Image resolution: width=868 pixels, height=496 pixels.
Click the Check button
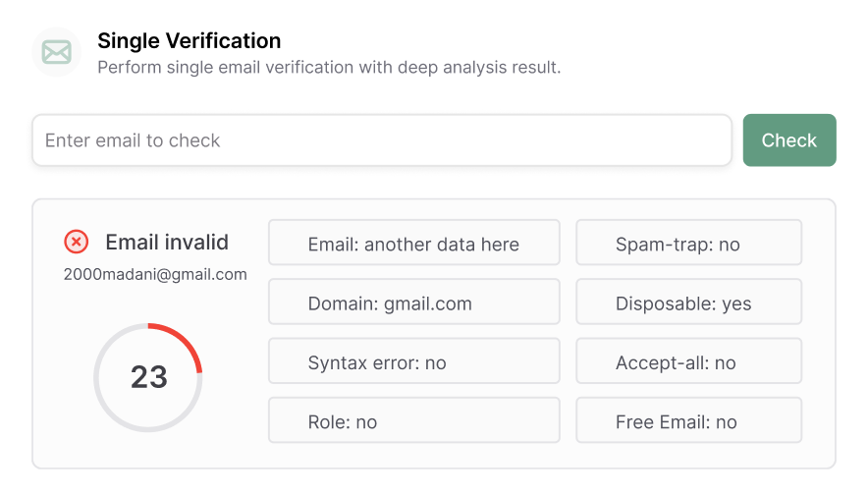click(789, 140)
